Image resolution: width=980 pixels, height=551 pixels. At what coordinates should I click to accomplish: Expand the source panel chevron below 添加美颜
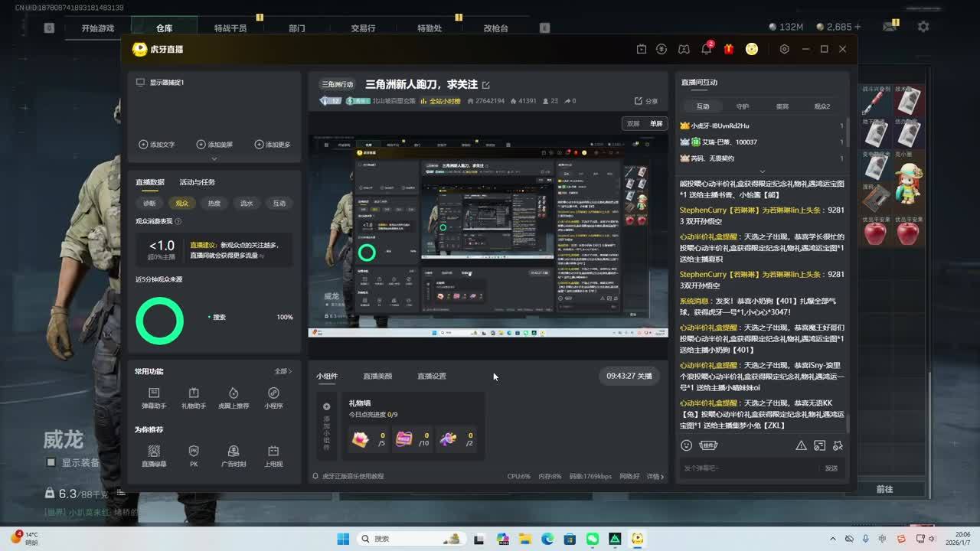click(x=214, y=158)
